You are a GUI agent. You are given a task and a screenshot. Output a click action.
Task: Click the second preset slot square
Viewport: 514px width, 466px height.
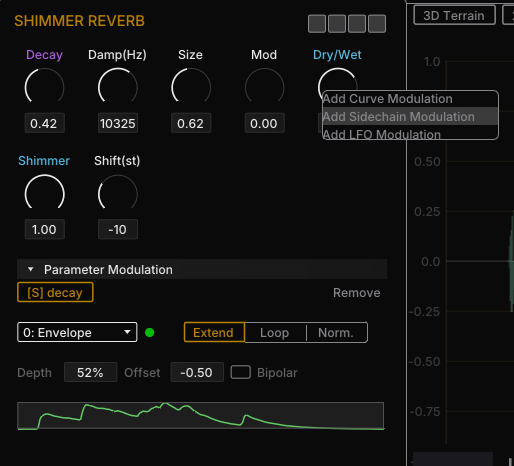coord(337,24)
